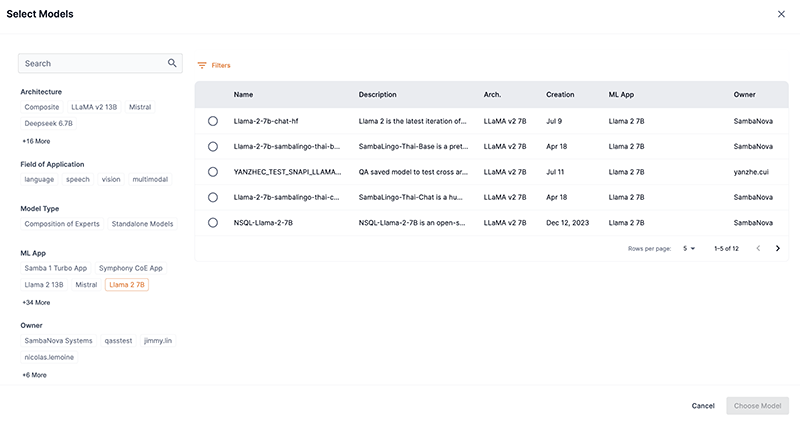Image resolution: width=800 pixels, height=421 pixels.
Task: Choose the NSQL-Llama-2-7B radio button
Action: point(213,223)
